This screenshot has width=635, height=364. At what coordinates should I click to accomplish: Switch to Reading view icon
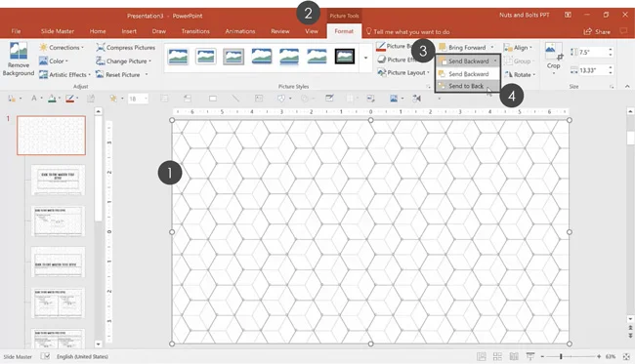514,356
